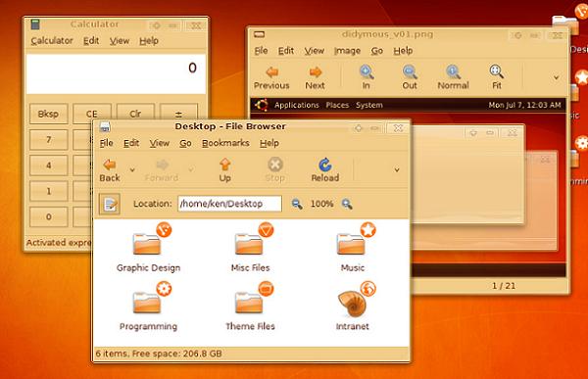This screenshot has height=379, width=588.
Task: Open Edit menu in Calculator window
Action: [x=91, y=41]
